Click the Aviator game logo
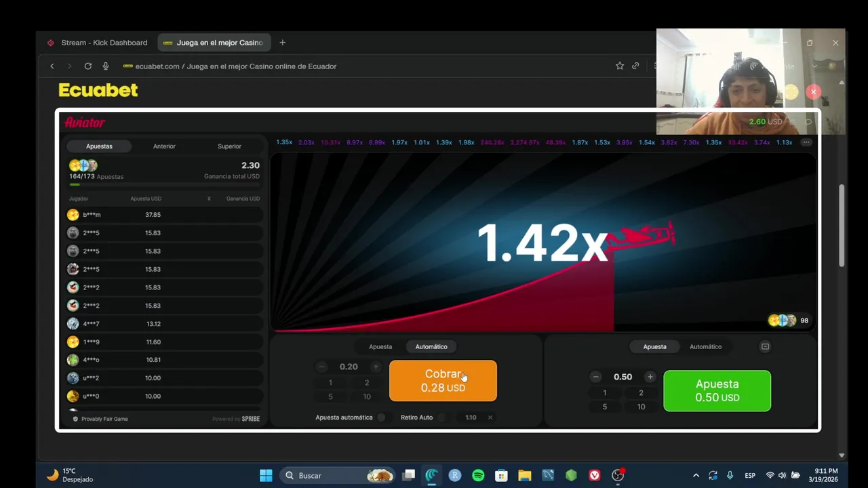 [85, 123]
